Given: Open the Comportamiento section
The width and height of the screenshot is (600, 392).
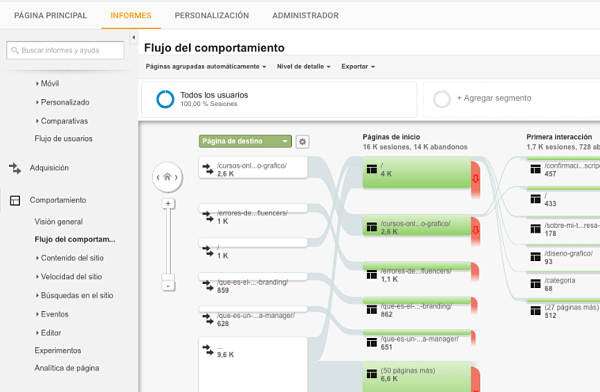Looking at the screenshot, I should [x=58, y=200].
